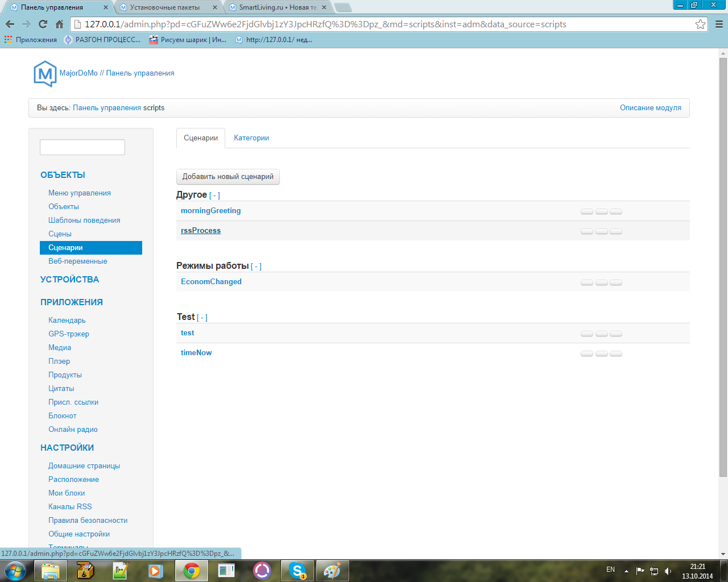The image size is (728, 582).
Task: Collapse the НАСТРОЙКИ sidebar section
Action: [x=67, y=448]
